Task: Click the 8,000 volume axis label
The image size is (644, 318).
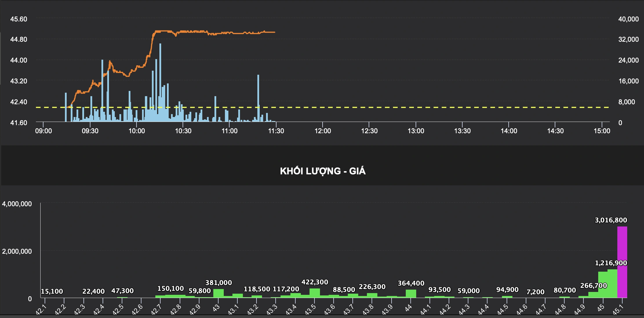Action: (x=627, y=102)
